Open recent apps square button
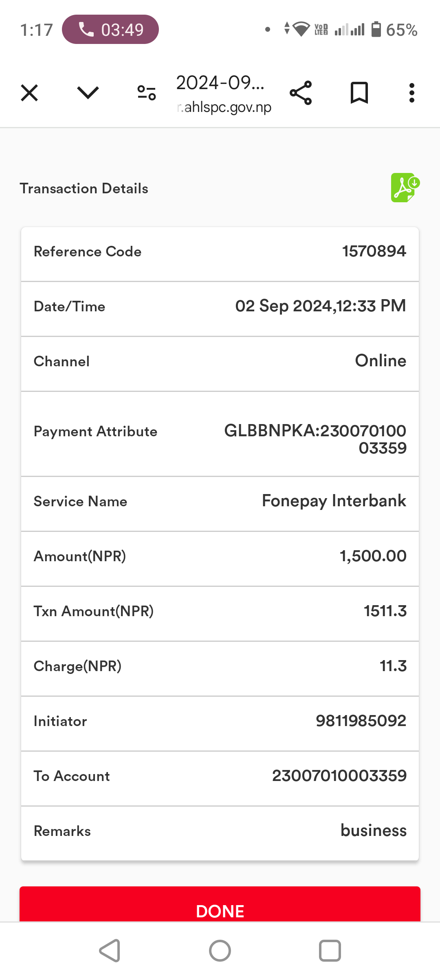This screenshot has width=440, height=980. (x=330, y=951)
